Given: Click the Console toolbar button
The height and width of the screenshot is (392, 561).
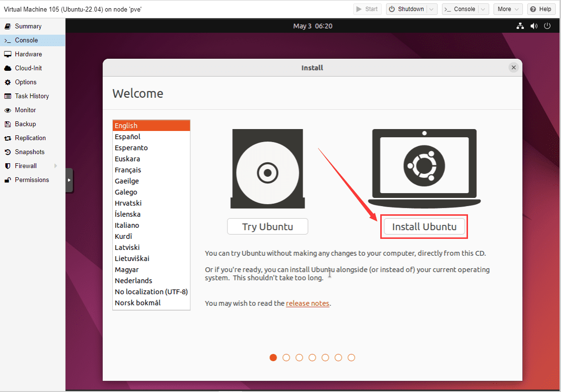Looking at the screenshot, I should pos(460,9).
